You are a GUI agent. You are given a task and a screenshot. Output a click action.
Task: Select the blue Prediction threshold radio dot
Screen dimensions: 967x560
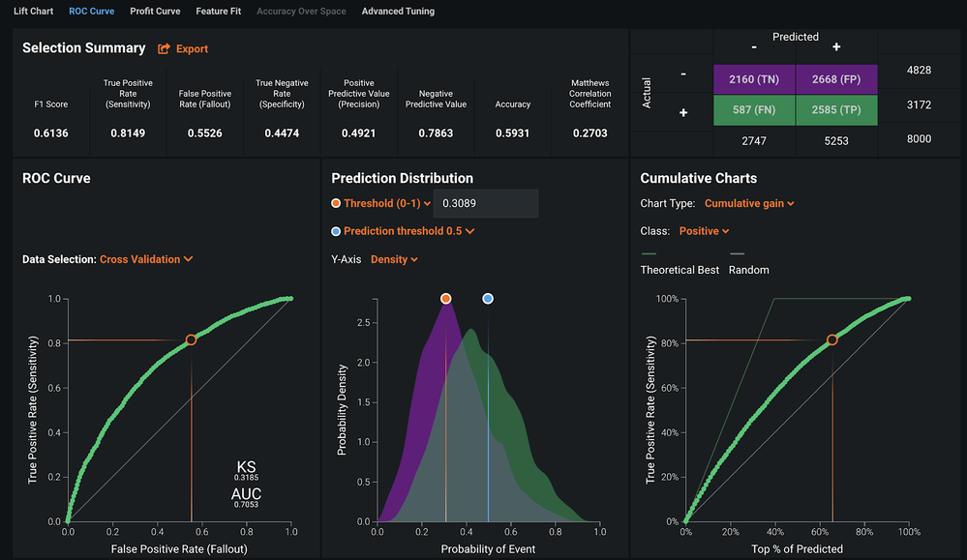pos(336,231)
